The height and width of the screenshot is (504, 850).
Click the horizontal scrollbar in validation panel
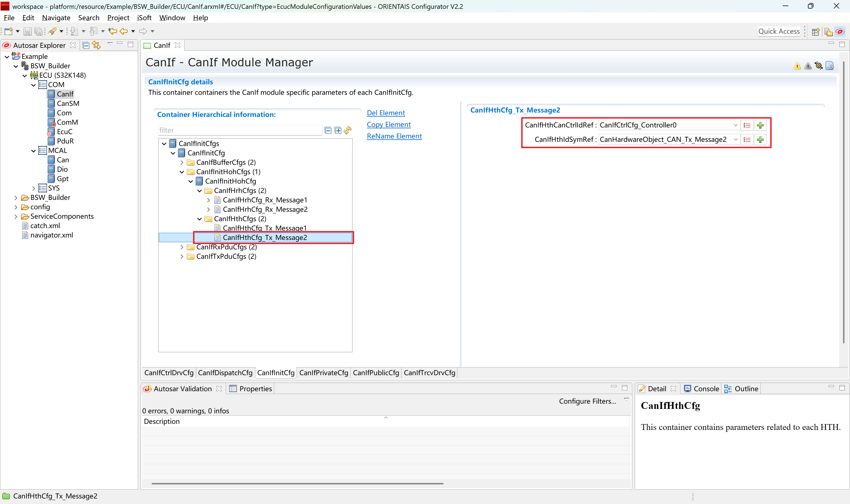point(297,483)
